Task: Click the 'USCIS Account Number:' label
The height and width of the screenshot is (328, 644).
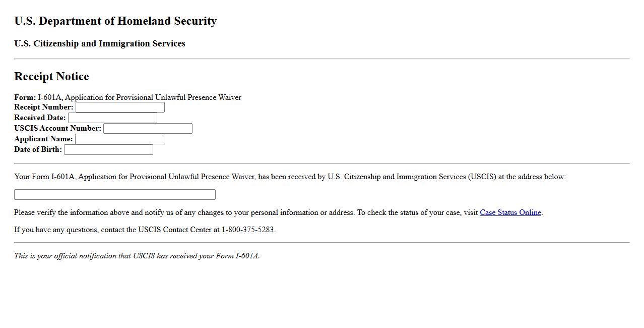Action: [x=58, y=129]
